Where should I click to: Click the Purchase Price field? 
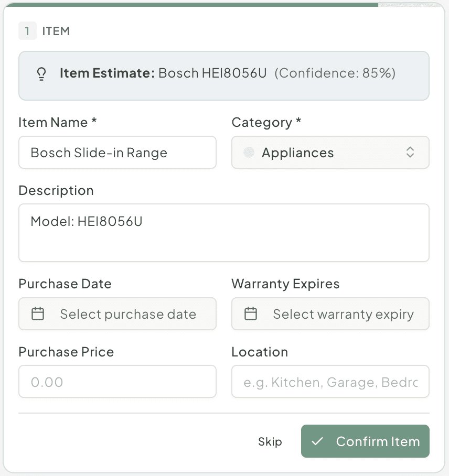[117, 382]
